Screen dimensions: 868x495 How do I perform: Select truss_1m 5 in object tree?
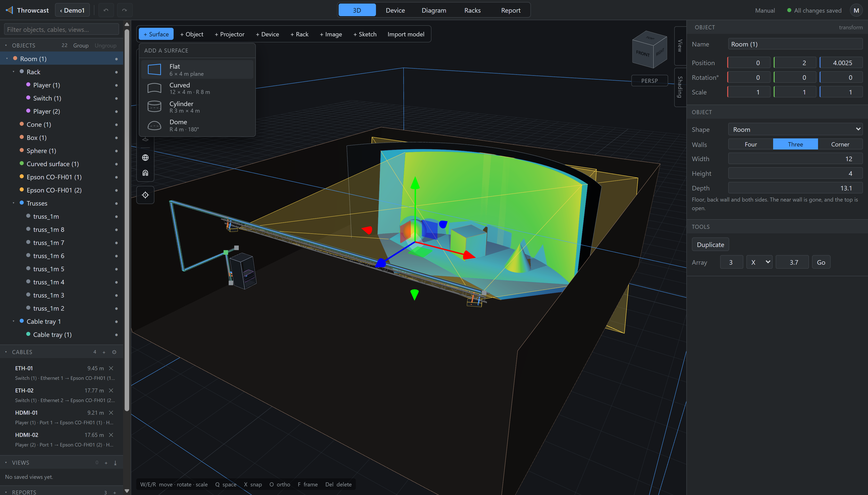coord(48,269)
